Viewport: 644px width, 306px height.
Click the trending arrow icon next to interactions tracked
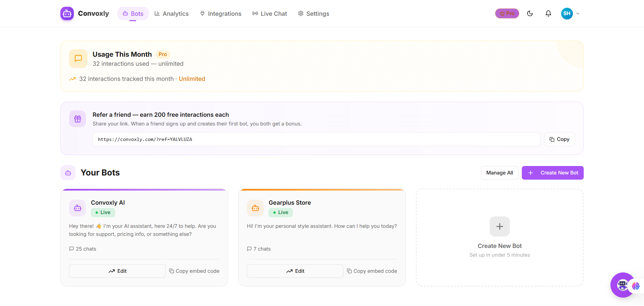point(72,79)
